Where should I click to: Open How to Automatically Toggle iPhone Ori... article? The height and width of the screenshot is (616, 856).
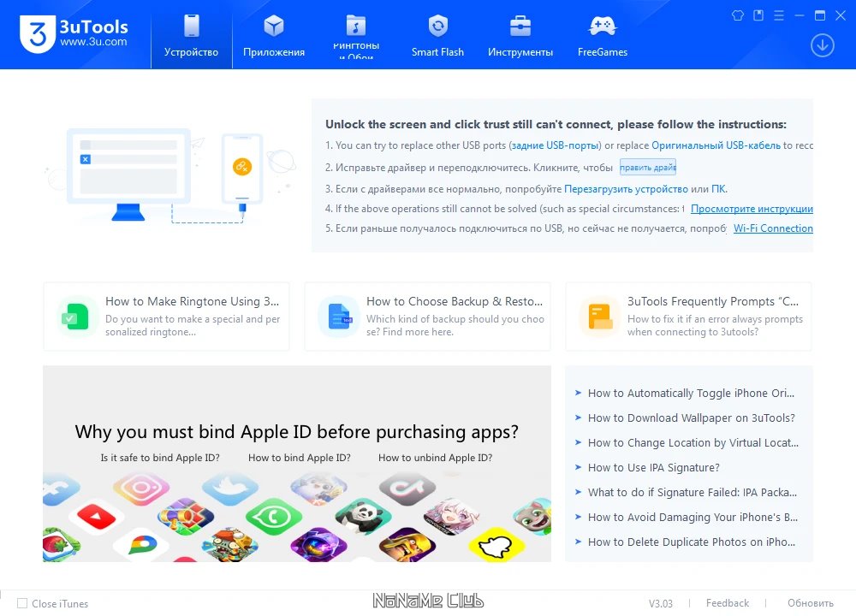click(x=691, y=394)
